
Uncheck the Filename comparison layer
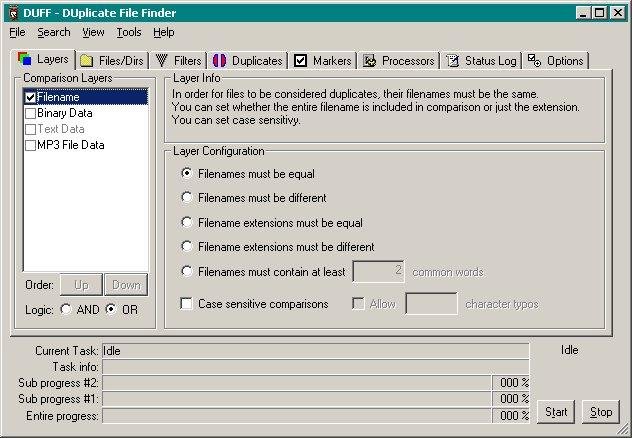(30, 98)
